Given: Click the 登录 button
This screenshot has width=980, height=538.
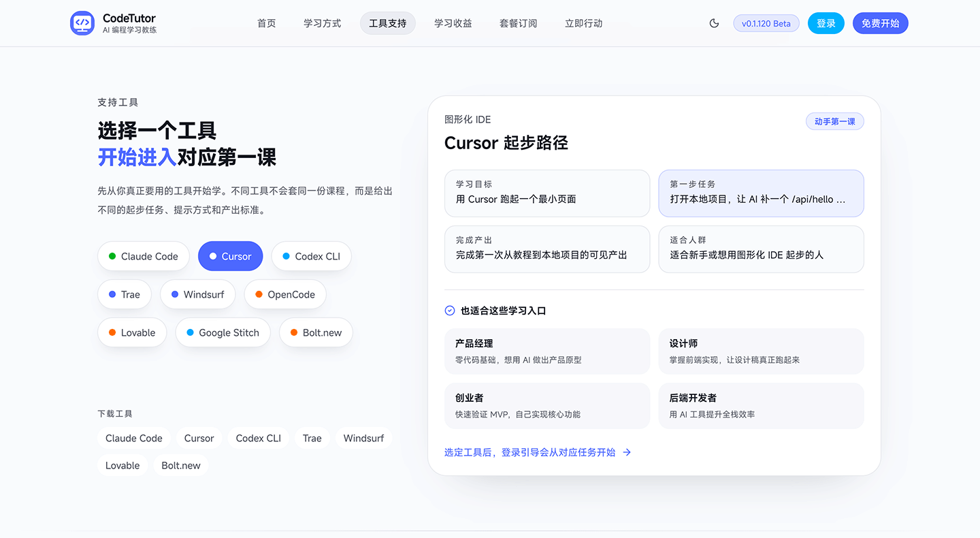Looking at the screenshot, I should point(826,23).
